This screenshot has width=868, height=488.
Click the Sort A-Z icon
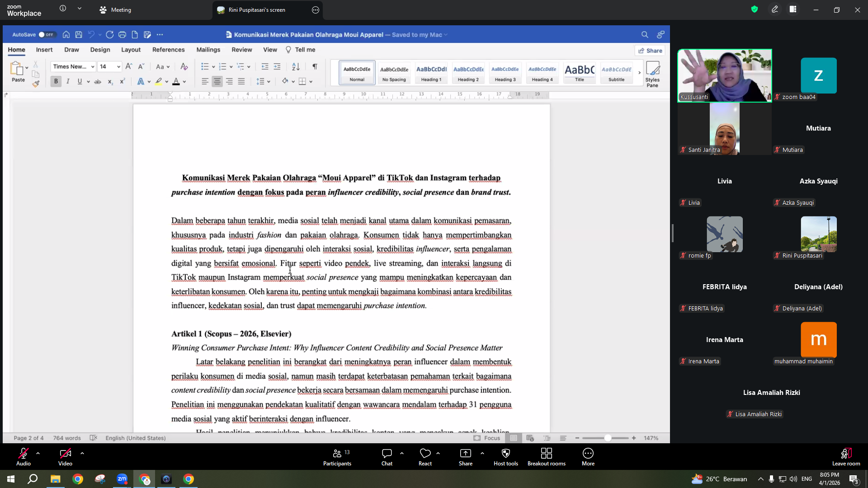(296, 66)
